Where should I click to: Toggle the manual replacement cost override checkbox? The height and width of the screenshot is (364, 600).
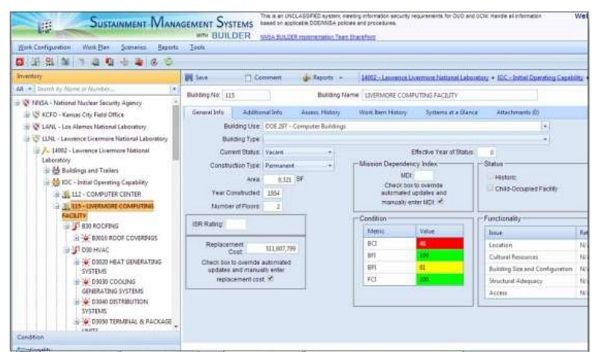271,279
